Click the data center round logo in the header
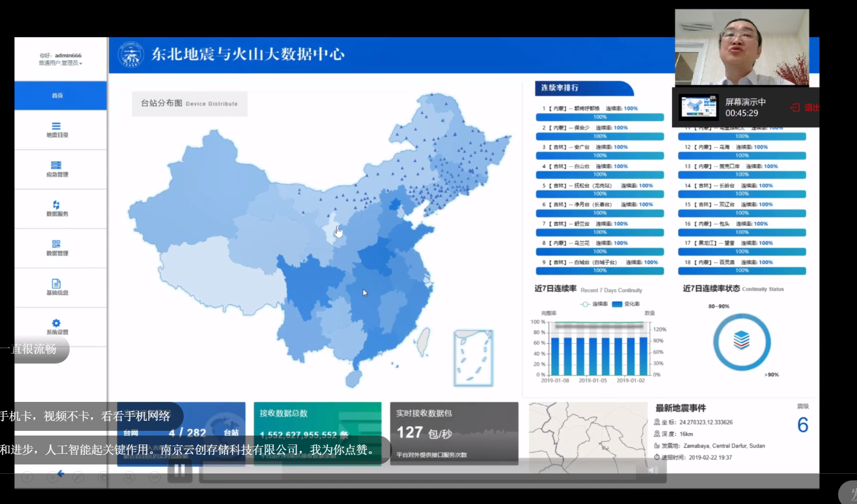Viewport: 857px width, 504px height. 131,55
